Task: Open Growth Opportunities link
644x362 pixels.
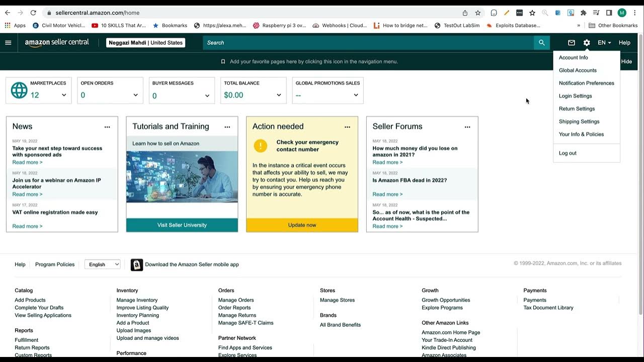Action: (446, 300)
